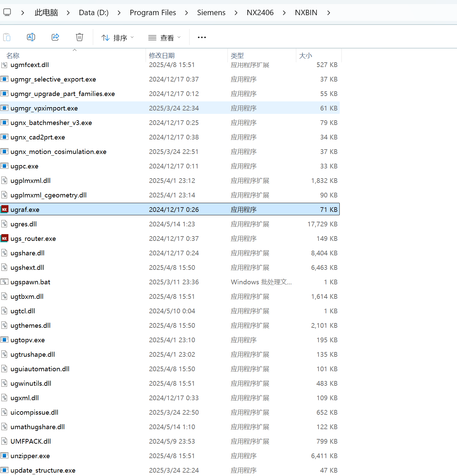Click the batch file icon for ugspawn.bat
The width and height of the screenshot is (457, 476).
pos(4,282)
